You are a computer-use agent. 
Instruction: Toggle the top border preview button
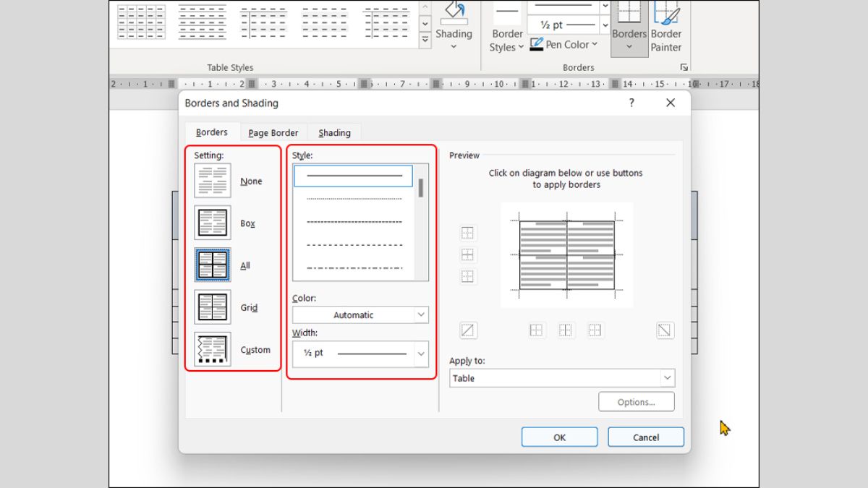(x=468, y=233)
